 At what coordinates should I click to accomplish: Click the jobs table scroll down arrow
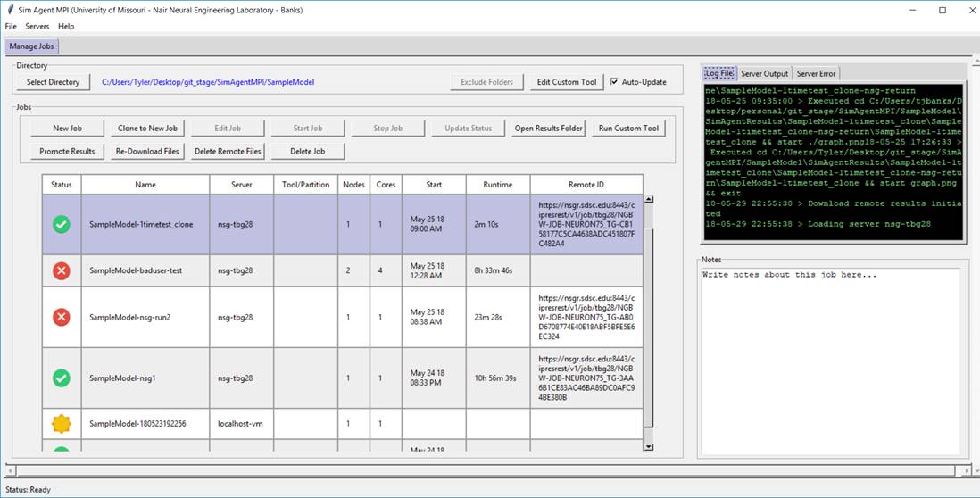pos(648,447)
